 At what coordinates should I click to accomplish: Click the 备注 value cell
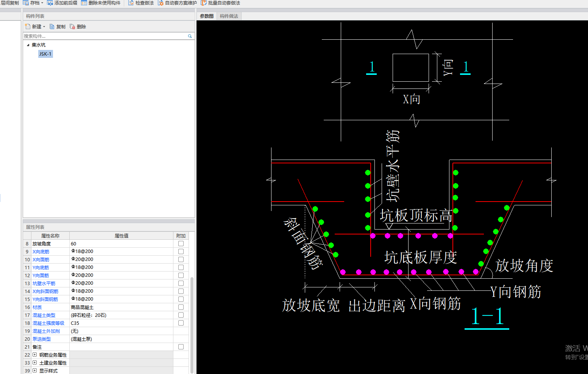click(121, 347)
